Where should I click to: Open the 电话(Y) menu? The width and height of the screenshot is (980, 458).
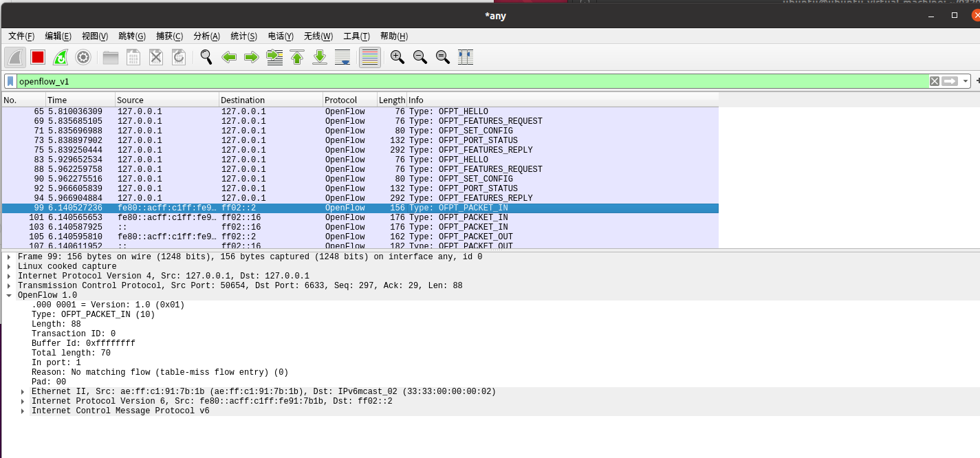tap(281, 36)
